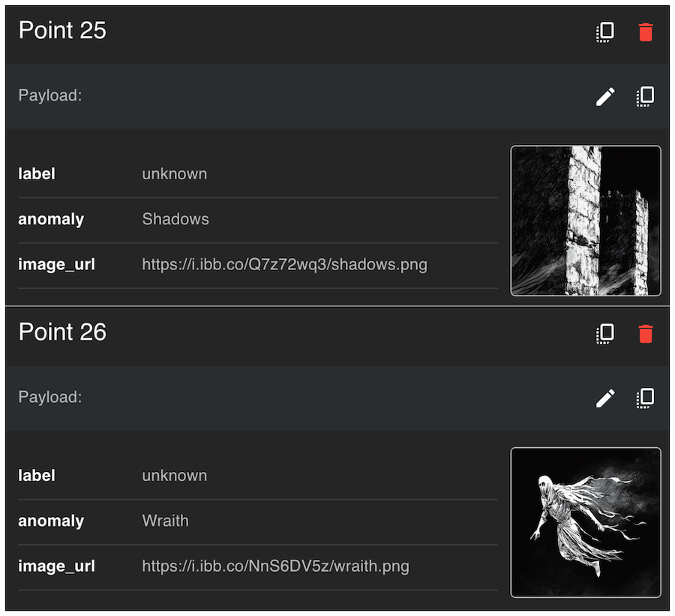Click the wraith.png image URL
The width and height of the screenshot is (675, 616).
pos(275,566)
